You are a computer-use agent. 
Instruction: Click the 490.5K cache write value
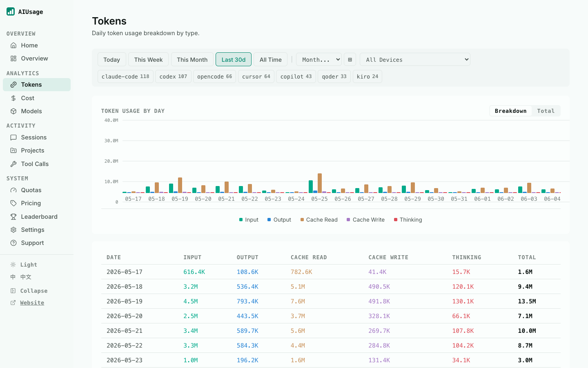pos(379,287)
